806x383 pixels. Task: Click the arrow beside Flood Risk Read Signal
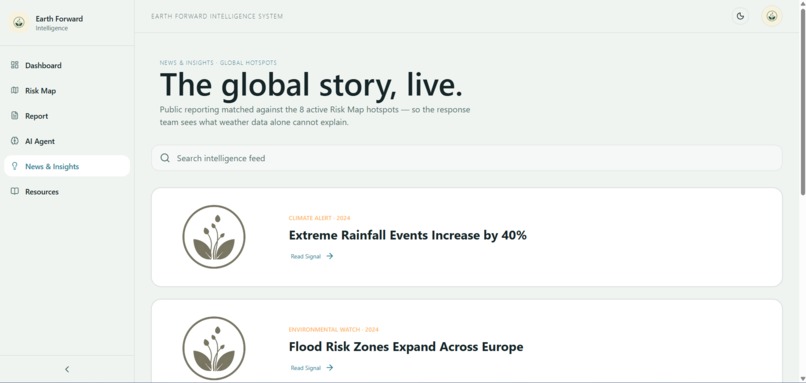click(x=329, y=368)
